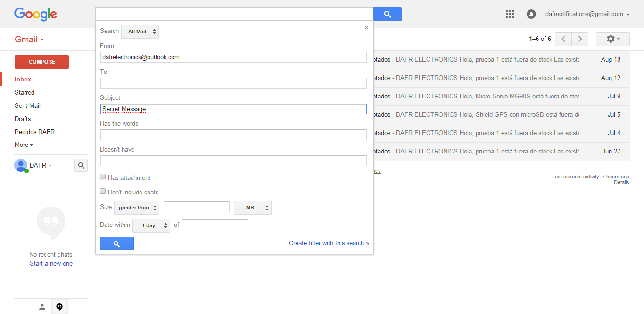Enable the Has attachment checkbox
644x314 pixels.
click(x=103, y=177)
